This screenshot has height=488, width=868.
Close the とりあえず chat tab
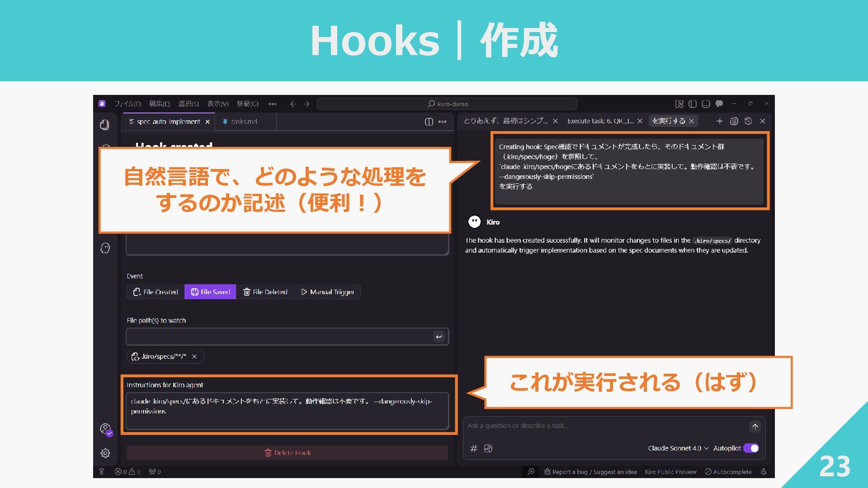(555, 121)
